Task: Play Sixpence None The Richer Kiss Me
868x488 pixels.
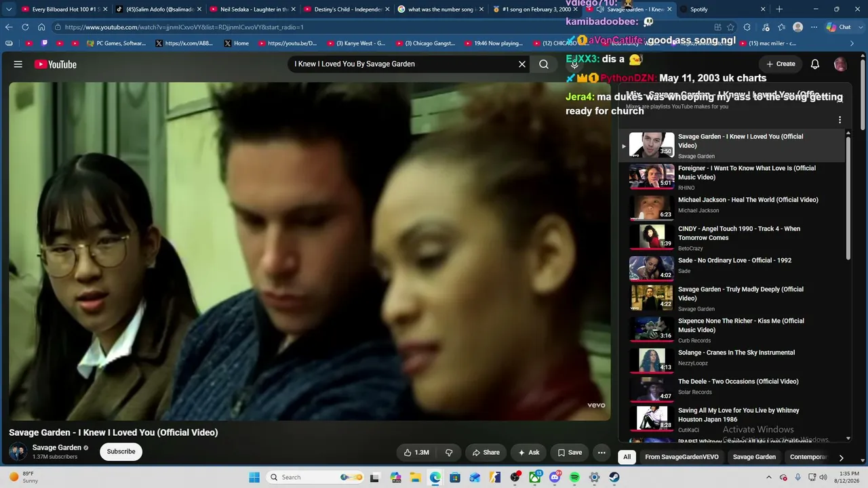Action: [x=732, y=330]
